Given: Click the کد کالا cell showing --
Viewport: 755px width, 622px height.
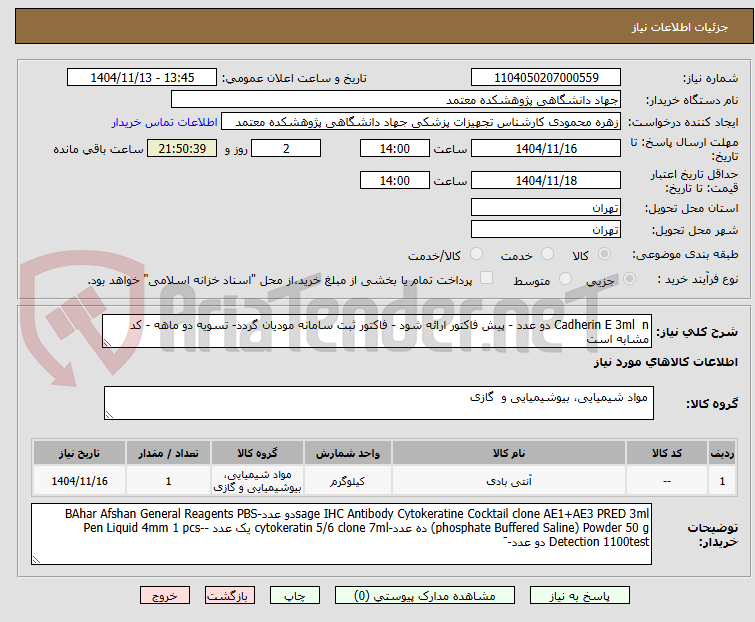Looking at the screenshot, I should pos(666,481).
